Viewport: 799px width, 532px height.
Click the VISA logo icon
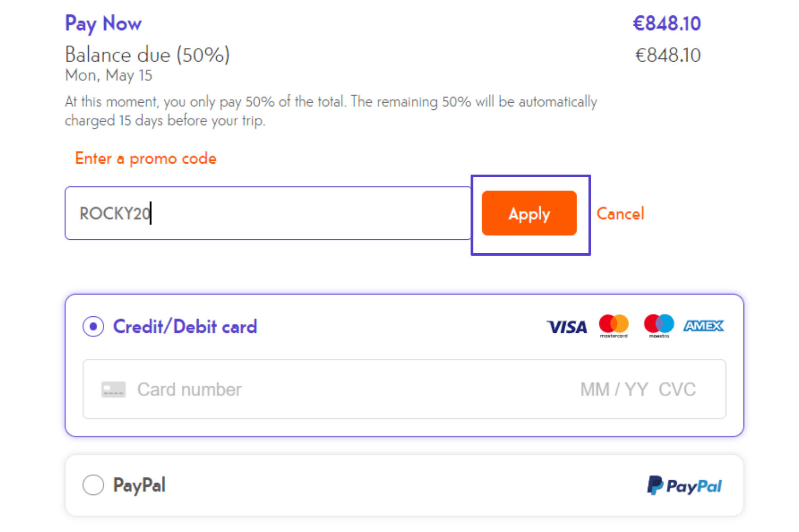[x=566, y=327]
